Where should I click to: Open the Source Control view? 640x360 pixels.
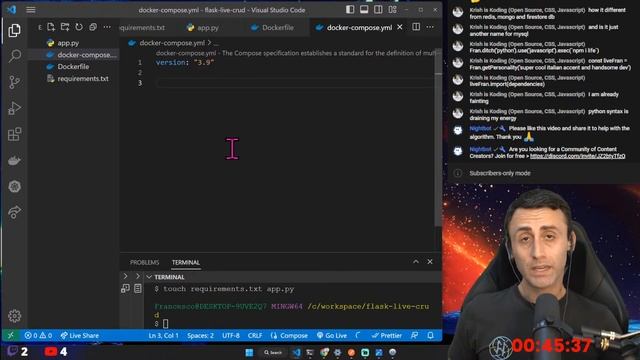click(15, 82)
